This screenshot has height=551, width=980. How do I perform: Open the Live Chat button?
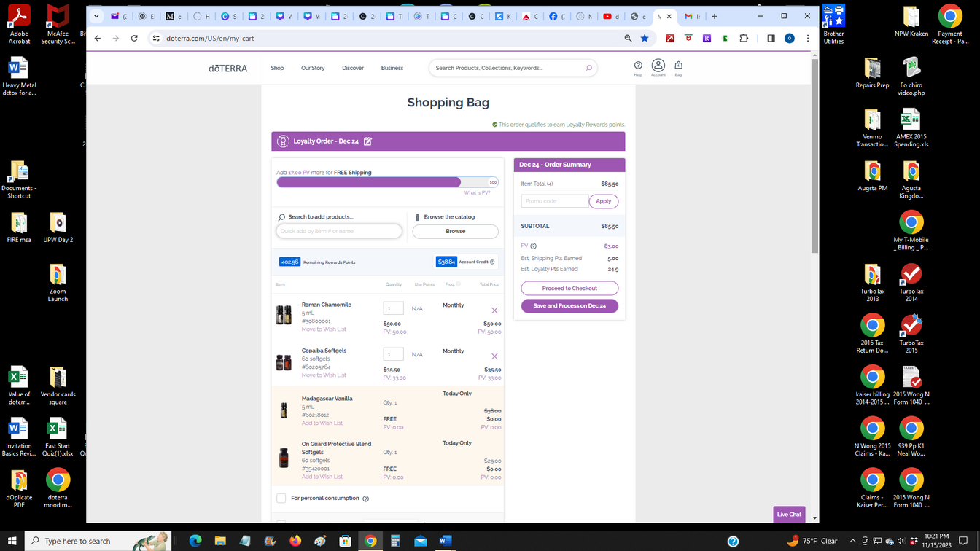pyautogui.click(x=789, y=514)
